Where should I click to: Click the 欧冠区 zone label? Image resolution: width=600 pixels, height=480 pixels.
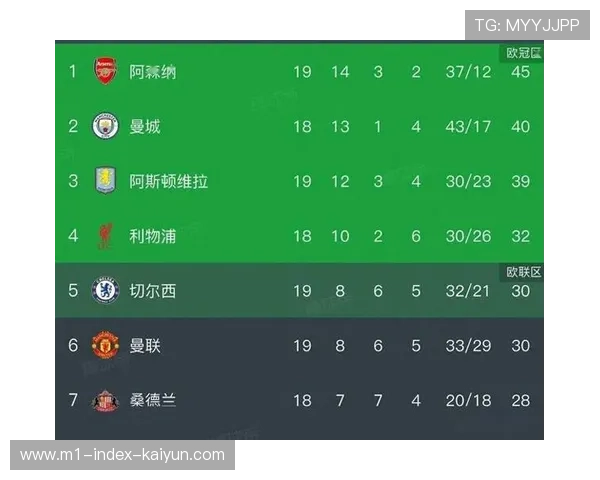tap(522, 52)
